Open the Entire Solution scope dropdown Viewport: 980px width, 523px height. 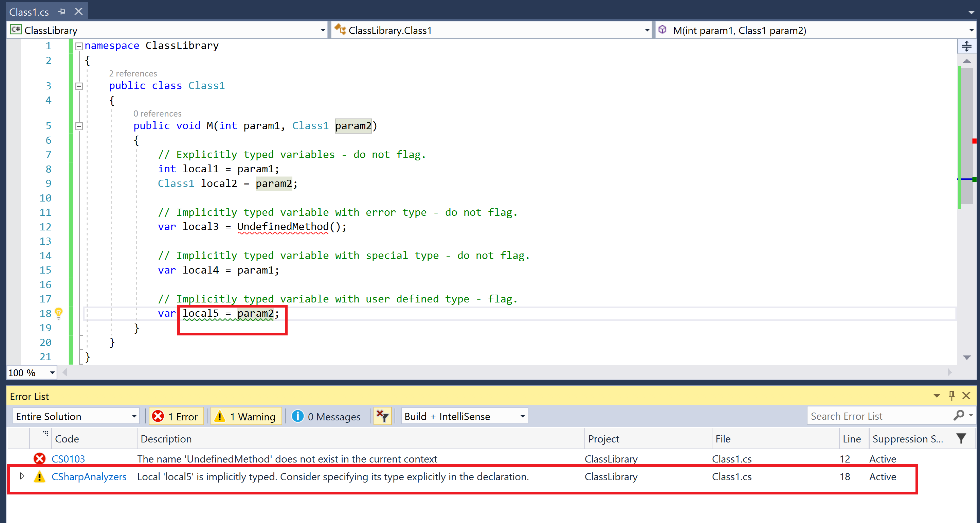tap(76, 416)
